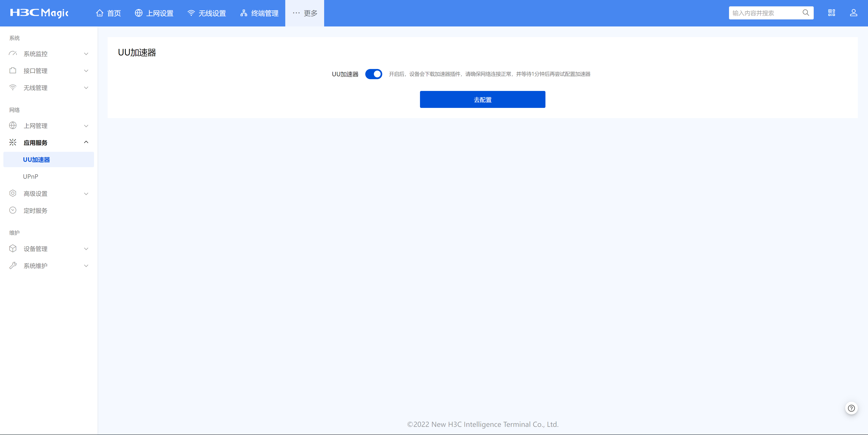Image resolution: width=868 pixels, height=435 pixels.
Task: Click the Wi-Fi icon for 无线管理
Action: pos(13,87)
